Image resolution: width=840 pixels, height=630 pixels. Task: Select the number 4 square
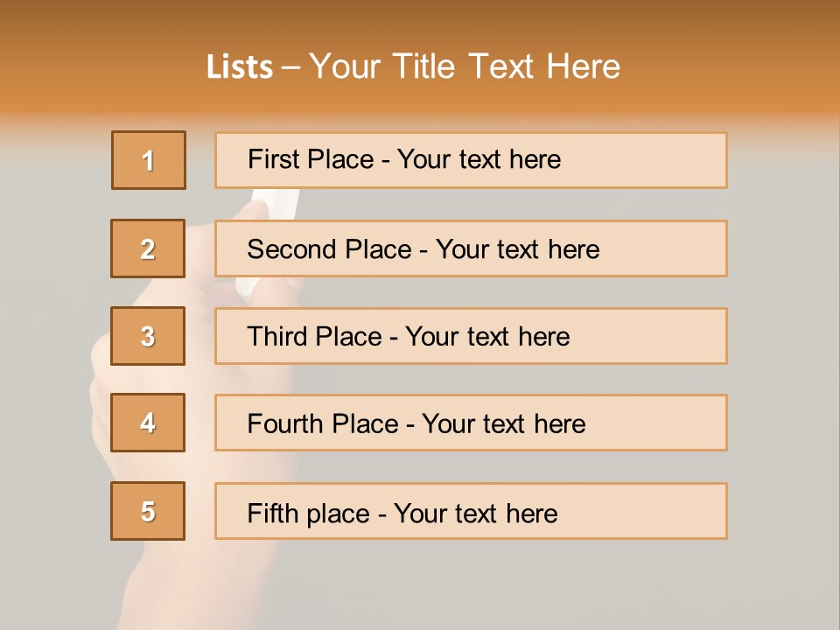point(148,423)
